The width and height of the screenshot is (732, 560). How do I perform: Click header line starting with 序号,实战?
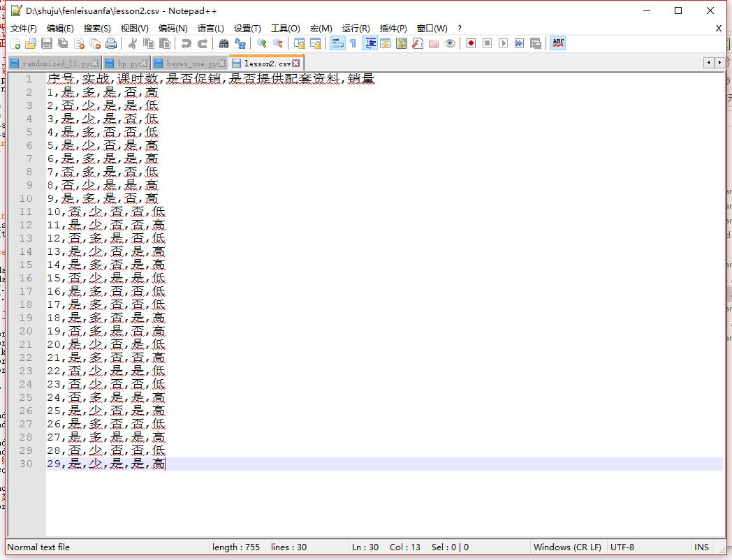(210, 79)
